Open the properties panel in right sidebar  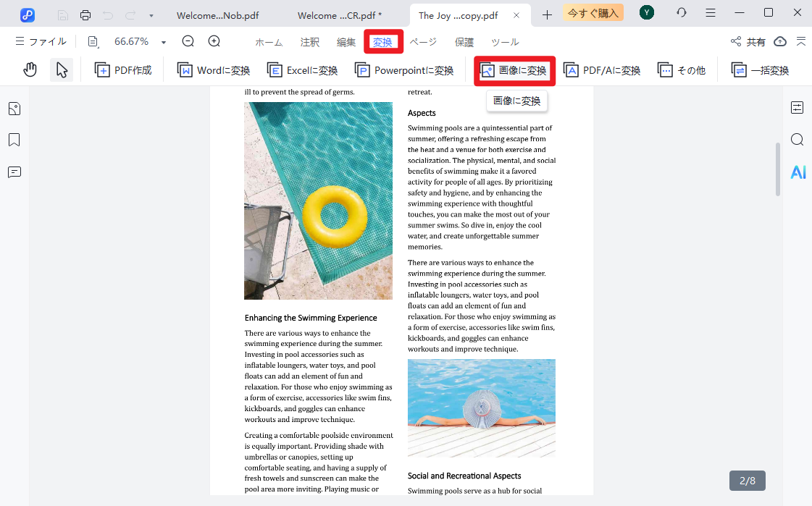[x=797, y=108]
